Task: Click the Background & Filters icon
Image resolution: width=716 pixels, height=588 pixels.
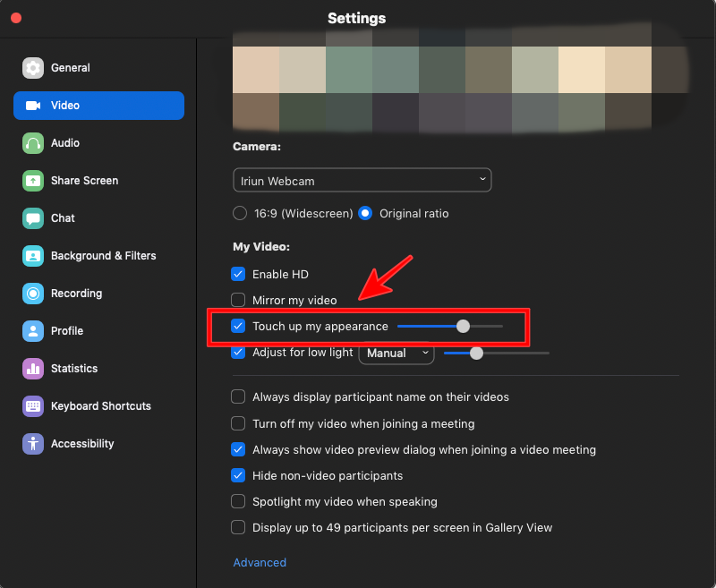Action: tap(33, 256)
